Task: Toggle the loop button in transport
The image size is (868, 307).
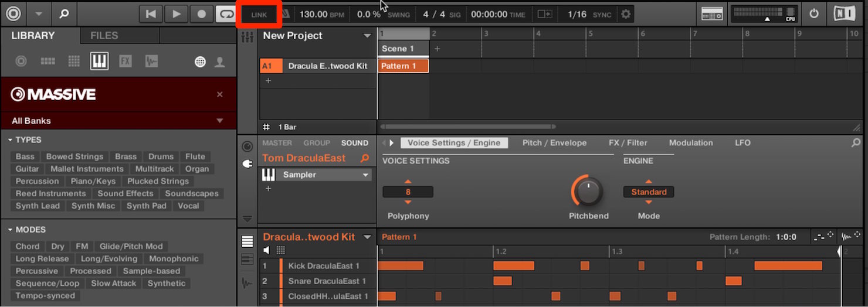Action: [x=225, y=14]
